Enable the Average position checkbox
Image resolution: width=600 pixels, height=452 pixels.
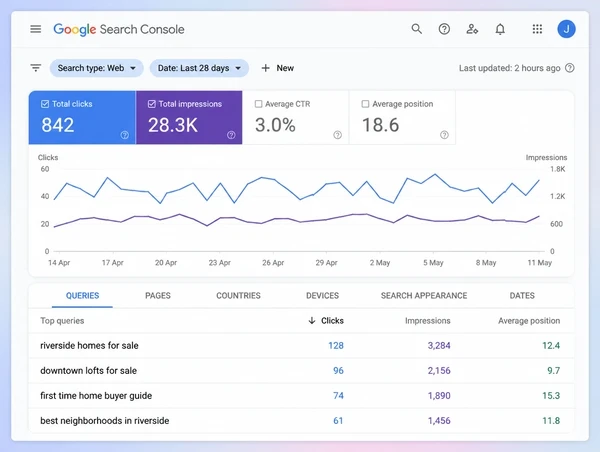coord(365,104)
